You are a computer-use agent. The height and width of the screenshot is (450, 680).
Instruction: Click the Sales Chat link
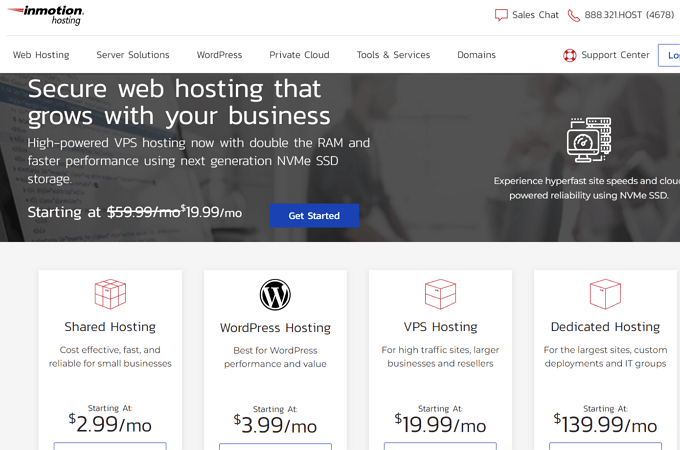click(535, 15)
